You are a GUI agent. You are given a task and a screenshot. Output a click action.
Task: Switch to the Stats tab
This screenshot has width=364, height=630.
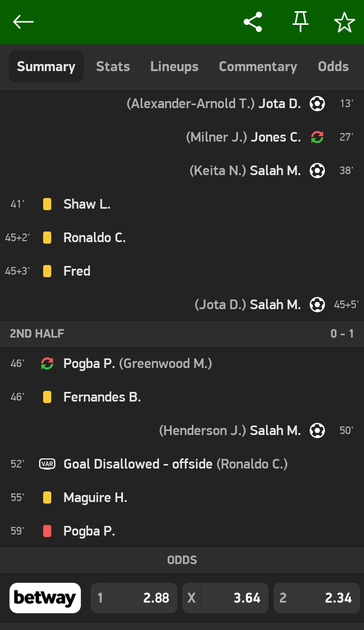[113, 67]
